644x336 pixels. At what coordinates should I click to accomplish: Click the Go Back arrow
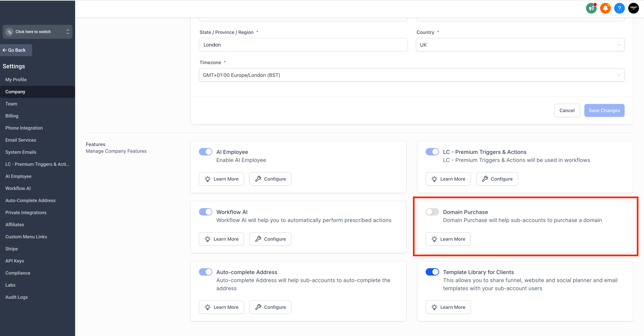point(5,50)
